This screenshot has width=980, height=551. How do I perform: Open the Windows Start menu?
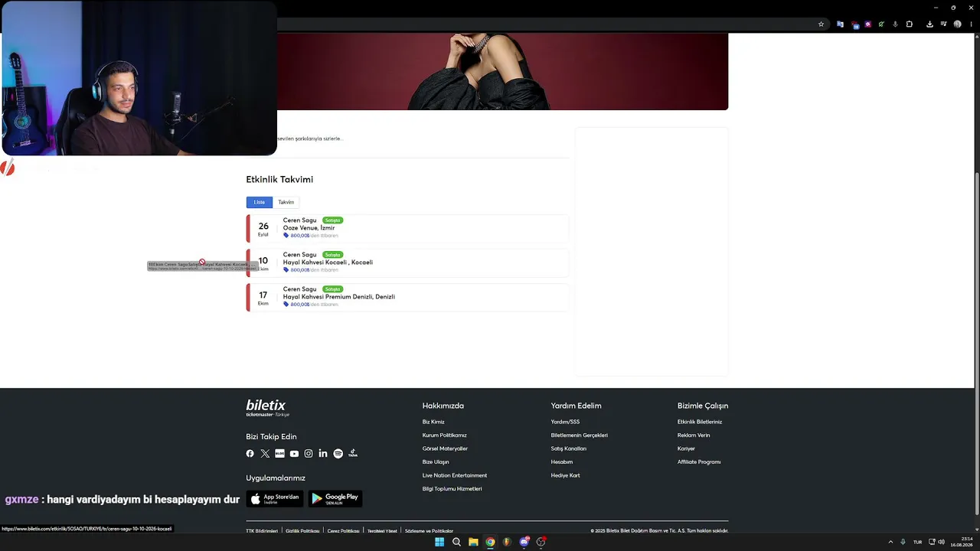[x=439, y=542]
